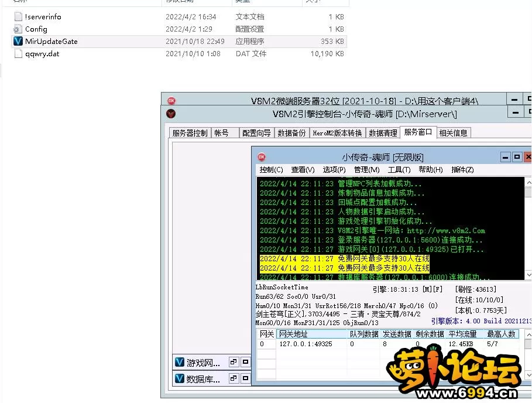Viewport: 532px width, 403px height.
Task: Open the 选项(P) menu
Action: (334, 169)
